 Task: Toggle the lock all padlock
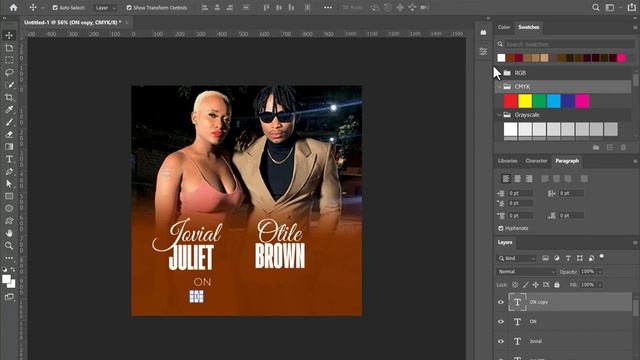coord(557,285)
